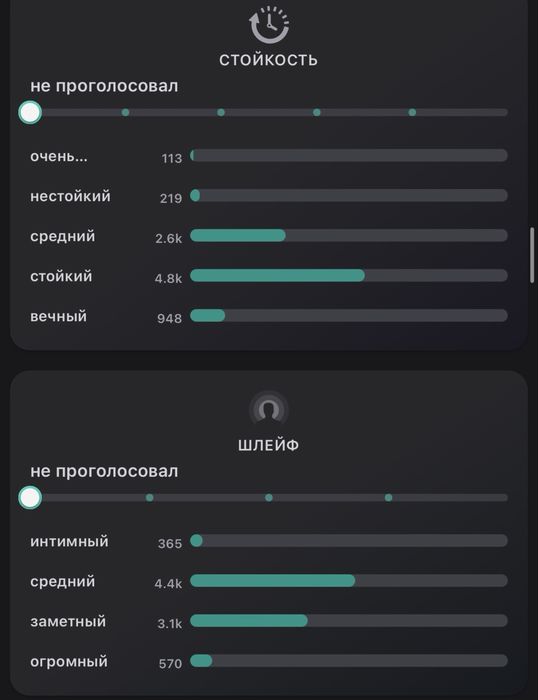Select first dot on sillage slider
Screen dimensions: 538x700
[x=150, y=497]
